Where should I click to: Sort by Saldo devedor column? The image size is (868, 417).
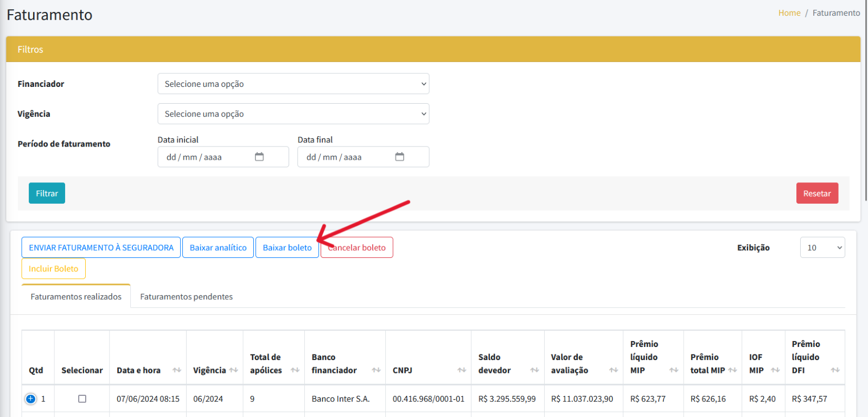[x=534, y=370]
